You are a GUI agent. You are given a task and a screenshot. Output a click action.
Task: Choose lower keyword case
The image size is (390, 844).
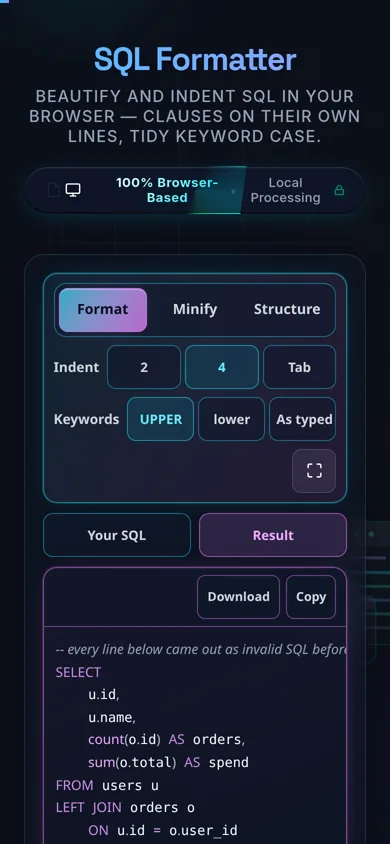pyautogui.click(x=231, y=419)
